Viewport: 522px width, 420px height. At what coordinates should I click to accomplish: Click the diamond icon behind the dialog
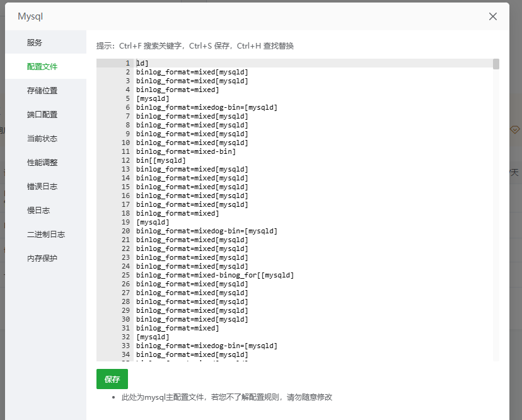pyautogui.click(x=514, y=129)
